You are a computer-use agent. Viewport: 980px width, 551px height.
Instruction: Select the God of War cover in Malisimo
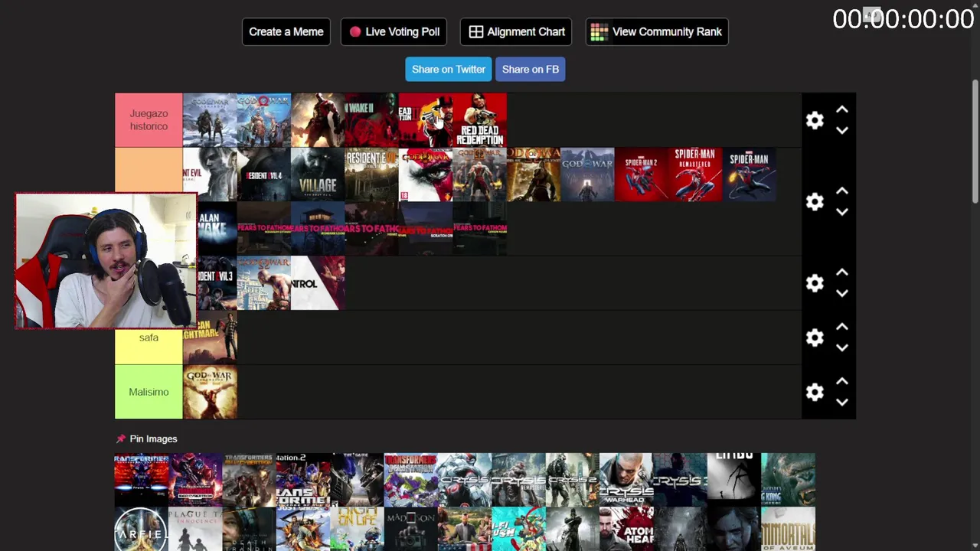pos(210,392)
